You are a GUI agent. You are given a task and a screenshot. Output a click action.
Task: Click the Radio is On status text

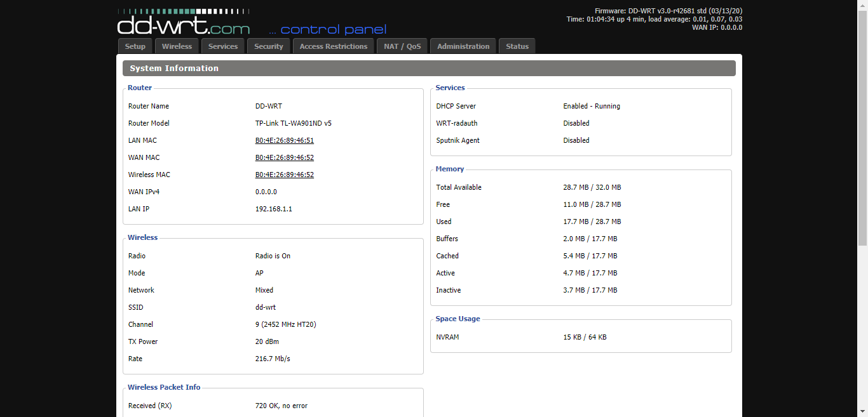pos(273,256)
